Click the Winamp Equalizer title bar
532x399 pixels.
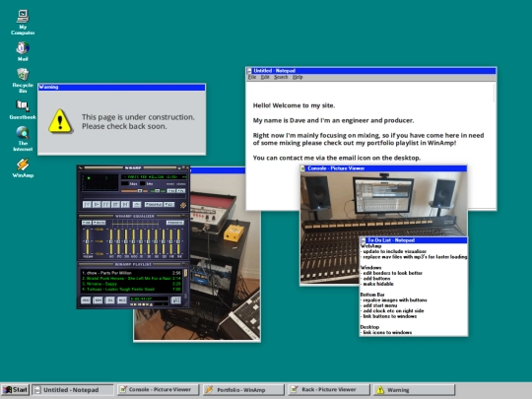133,216
